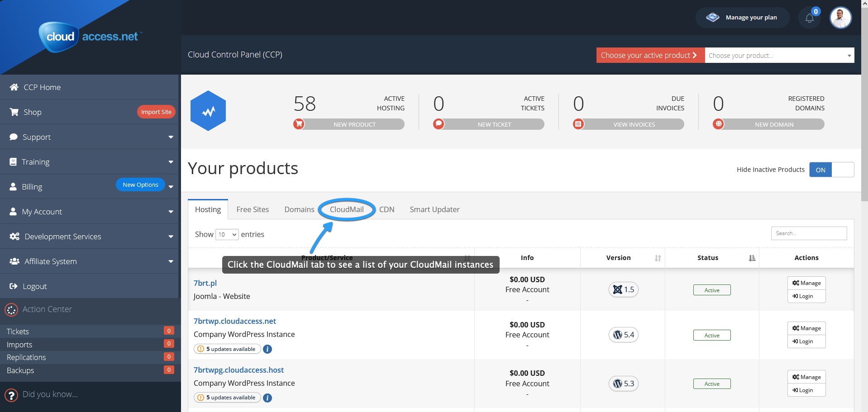Open the notifications bell icon
The width and height of the screenshot is (868, 412).
[810, 18]
